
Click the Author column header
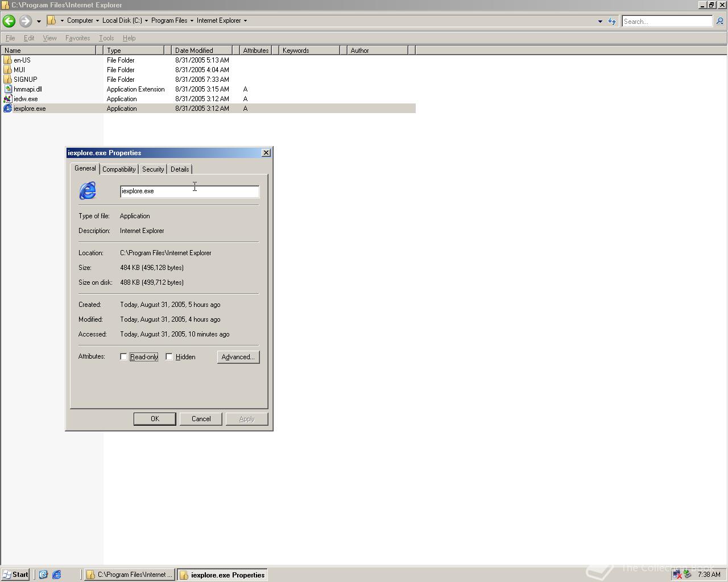point(378,51)
